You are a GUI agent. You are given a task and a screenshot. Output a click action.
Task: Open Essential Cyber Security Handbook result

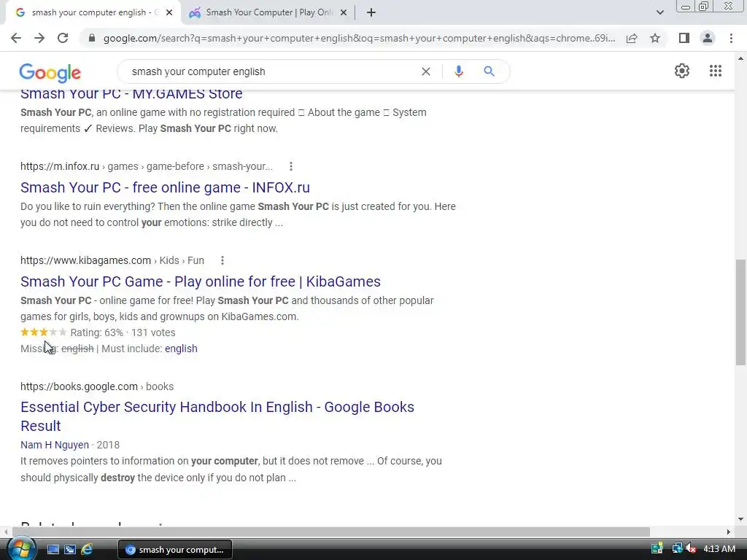tap(217, 416)
